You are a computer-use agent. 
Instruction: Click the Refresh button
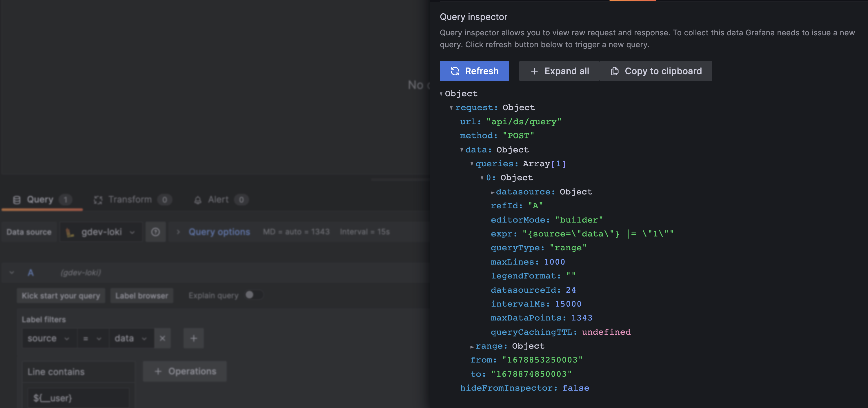coord(474,71)
